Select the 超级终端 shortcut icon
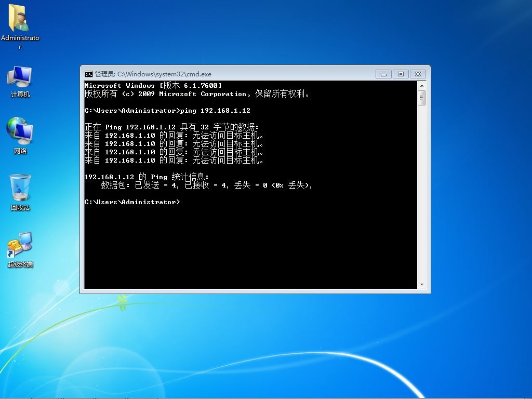The height and width of the screenshot is (399, 532). point(20,250)
